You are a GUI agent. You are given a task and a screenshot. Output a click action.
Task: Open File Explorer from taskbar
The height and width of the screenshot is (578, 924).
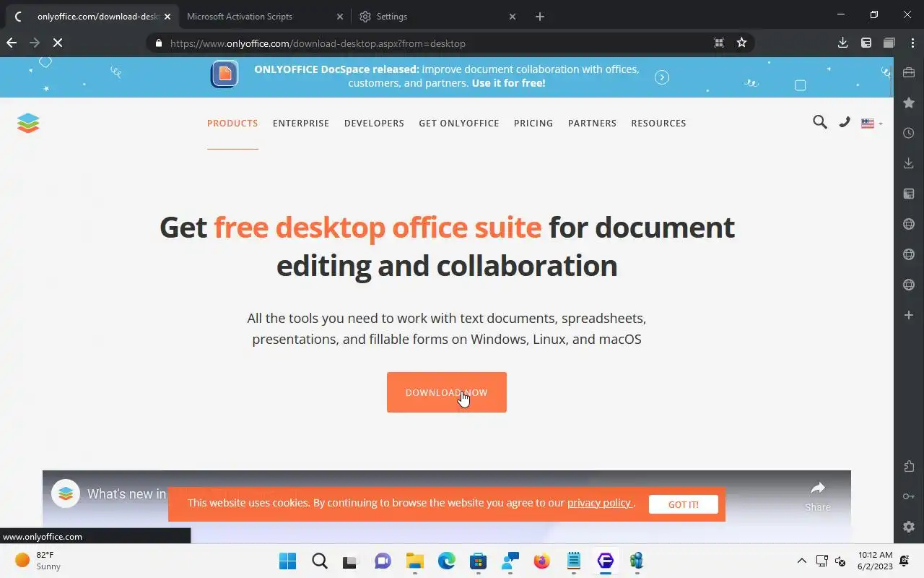click(414, 561)
